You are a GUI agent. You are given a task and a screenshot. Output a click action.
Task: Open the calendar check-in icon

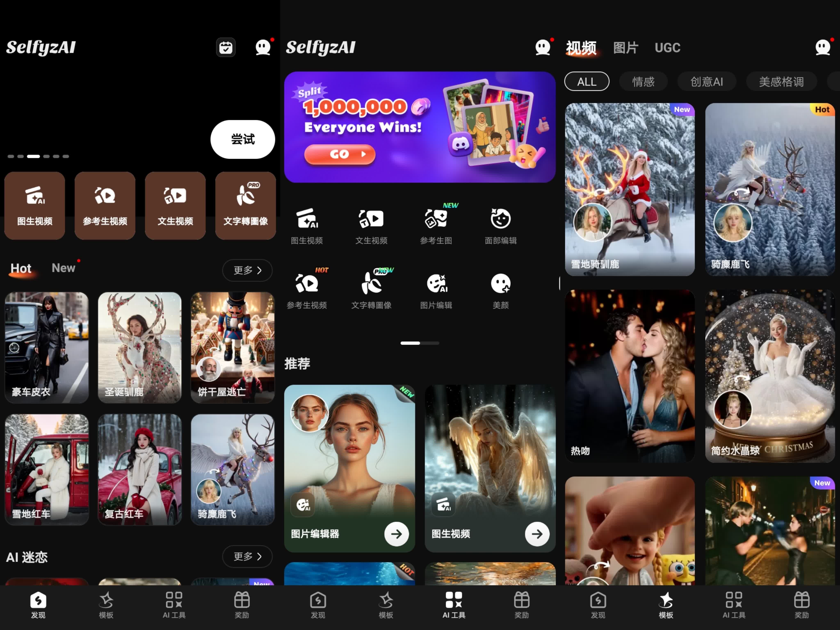[226, 47]
